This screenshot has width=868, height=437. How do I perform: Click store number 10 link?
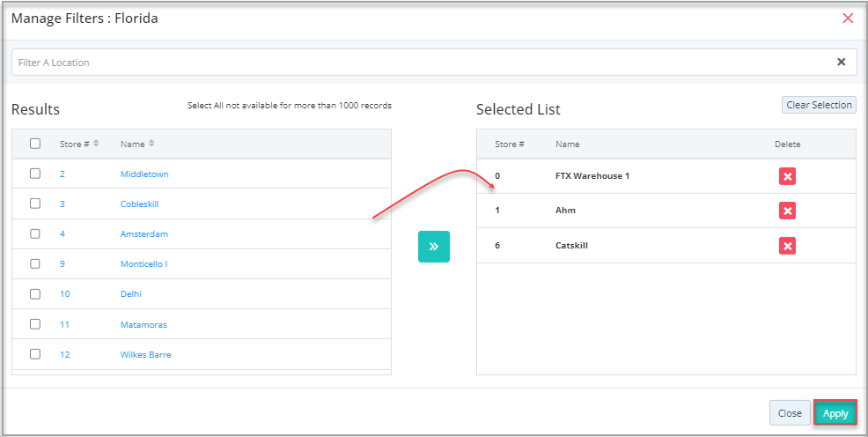point(65,294)
